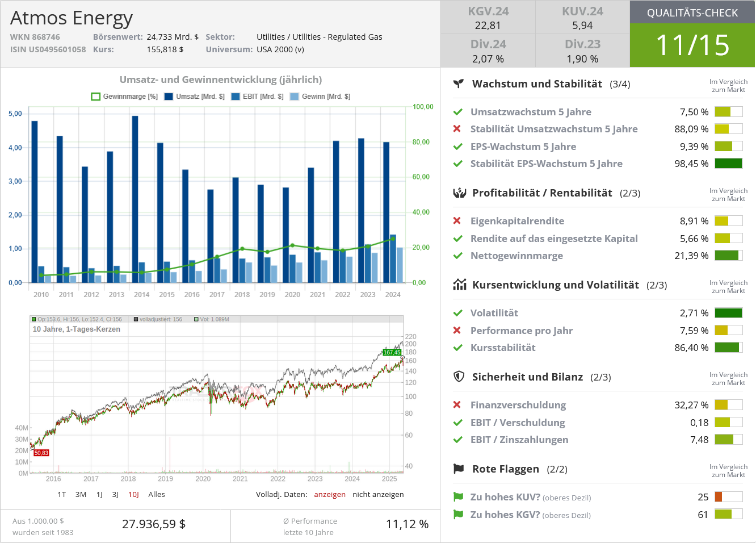Click the 98,45 % stability value

[691, 164]
